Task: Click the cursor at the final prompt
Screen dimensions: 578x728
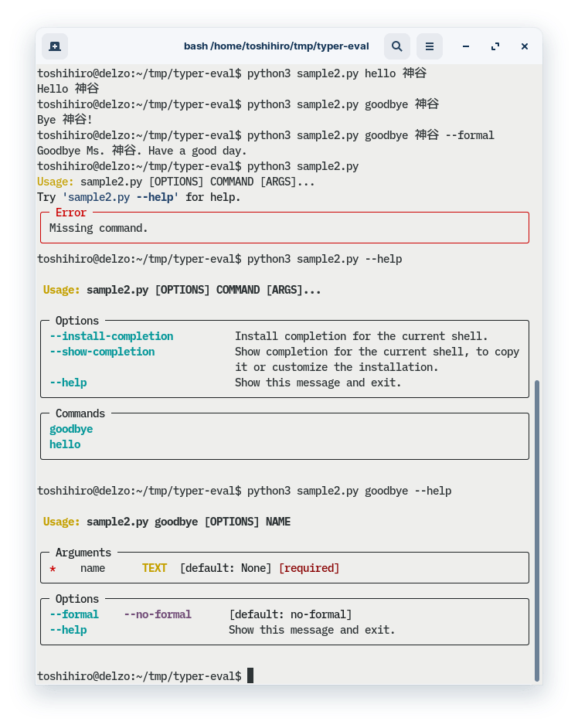Action: pyautogui.click(x=250, y=675)
